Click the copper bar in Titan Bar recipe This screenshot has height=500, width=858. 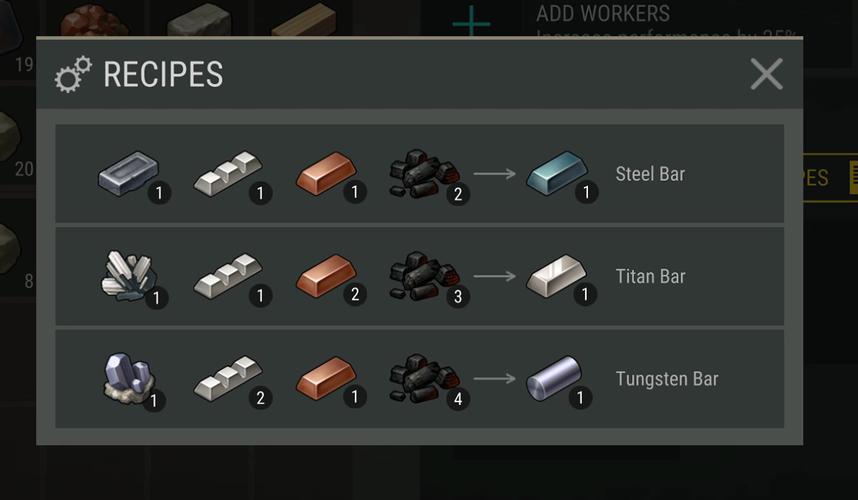(326, 276)
